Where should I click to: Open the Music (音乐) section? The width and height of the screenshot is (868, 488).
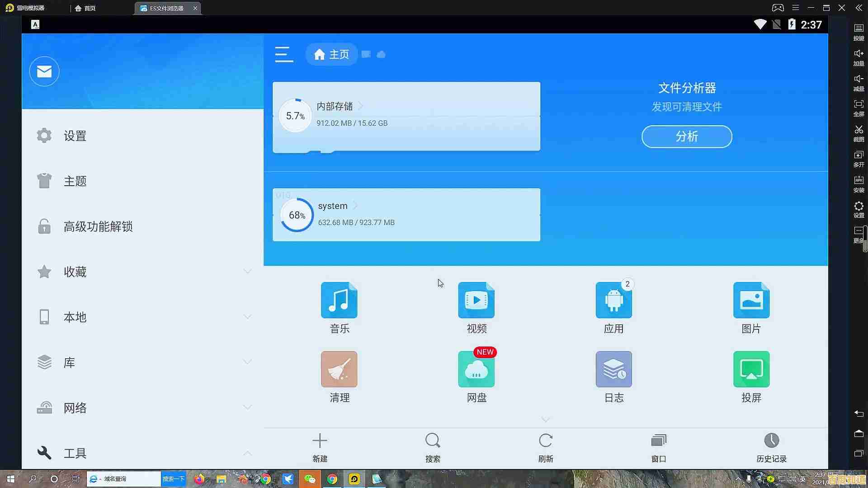(x=339, y=307)
